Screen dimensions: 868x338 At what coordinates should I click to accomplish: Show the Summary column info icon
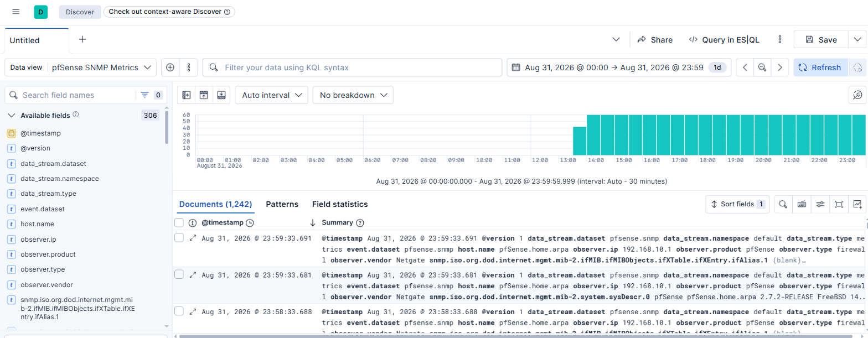coord(360,222)
